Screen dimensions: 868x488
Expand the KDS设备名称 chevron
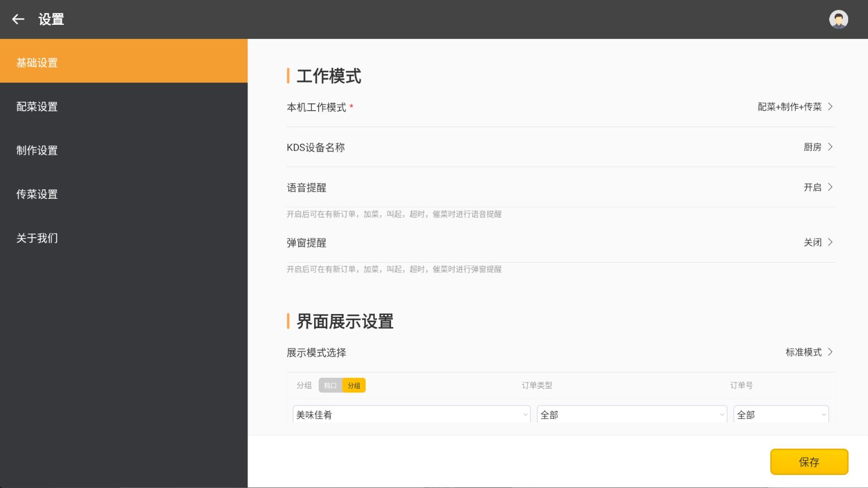point(830,147)
